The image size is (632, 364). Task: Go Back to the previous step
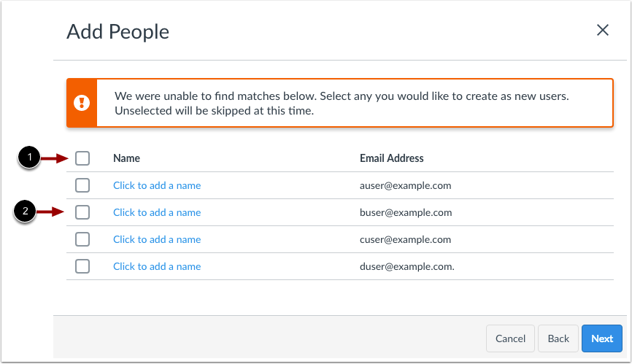click(558, 338)
